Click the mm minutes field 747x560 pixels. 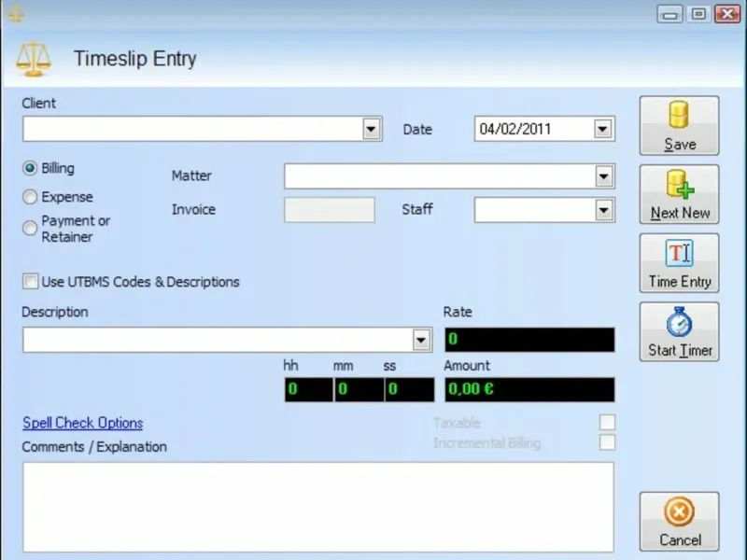pyautogui.click(x=359, y=389)
